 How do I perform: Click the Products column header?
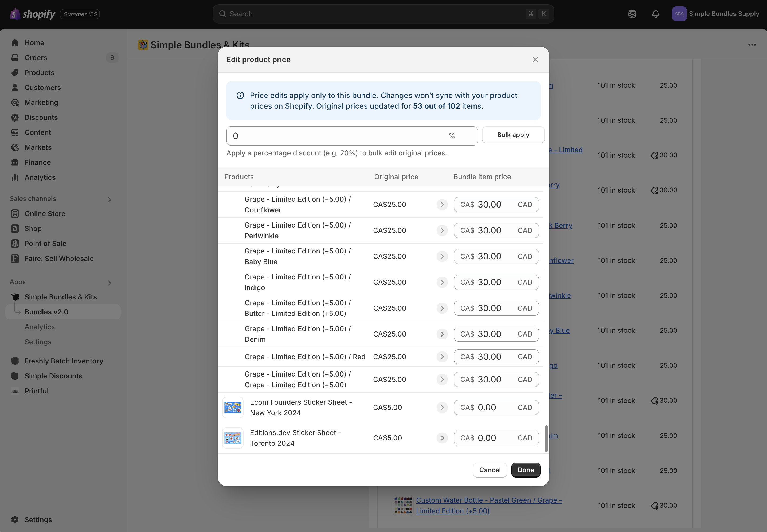(239, 177)
